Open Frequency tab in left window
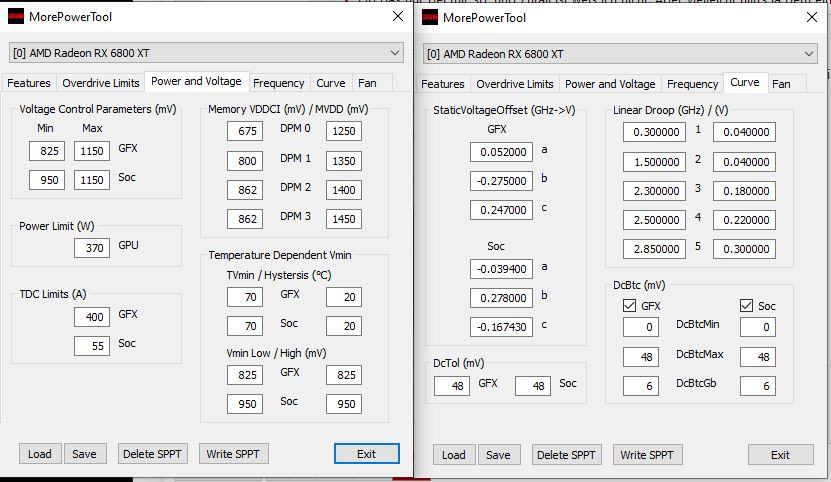The height and width of the screenshot is (482, 831). click(279, 83)
